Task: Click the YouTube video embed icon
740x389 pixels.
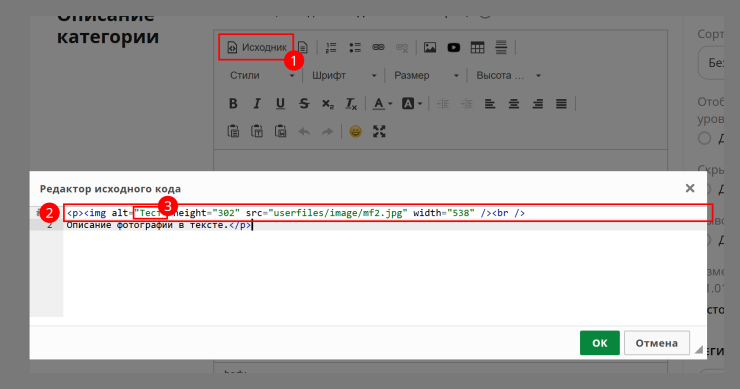Action: tap(454, 47)
